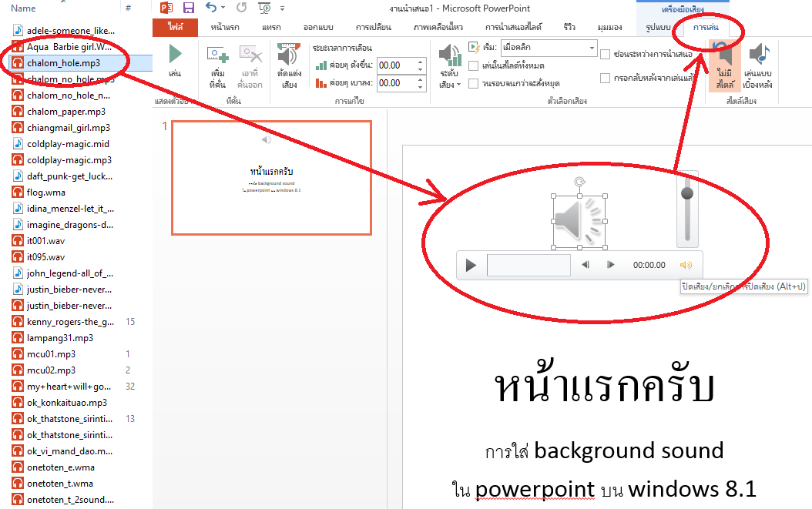Choose เล่นแบบเบื้องหลัง play in background style
Viewport: 812px width, 509px height.
pyautogui.click(x=758, y=65)
